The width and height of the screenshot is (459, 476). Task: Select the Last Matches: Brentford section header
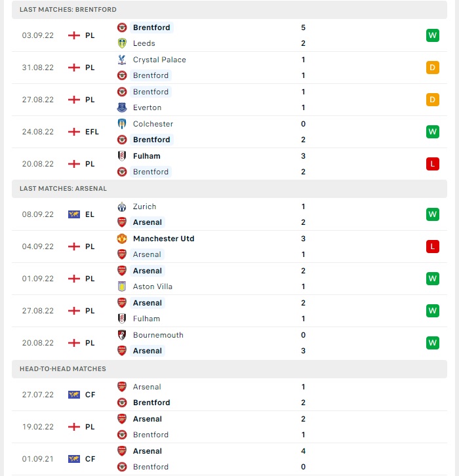click(229, 9)
